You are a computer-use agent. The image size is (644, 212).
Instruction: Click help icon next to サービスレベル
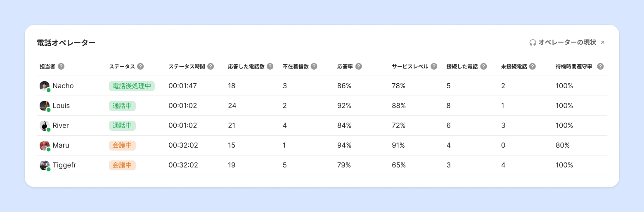[433, 66]
